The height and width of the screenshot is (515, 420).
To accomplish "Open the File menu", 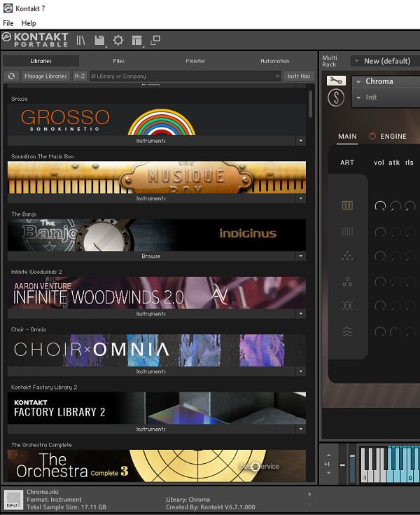I will click(x=8, y=23).
